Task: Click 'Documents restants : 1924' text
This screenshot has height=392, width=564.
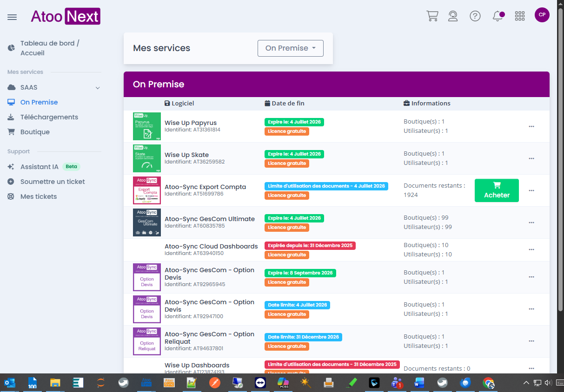Action: tap(434, 190)
